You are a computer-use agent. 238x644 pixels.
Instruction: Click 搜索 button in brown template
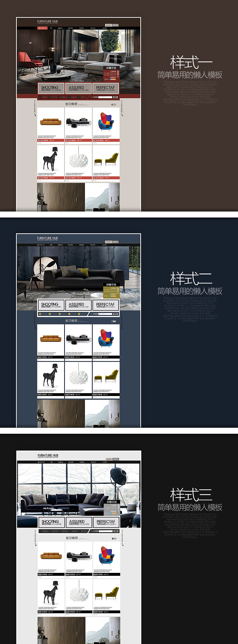[x=115, y=97]
